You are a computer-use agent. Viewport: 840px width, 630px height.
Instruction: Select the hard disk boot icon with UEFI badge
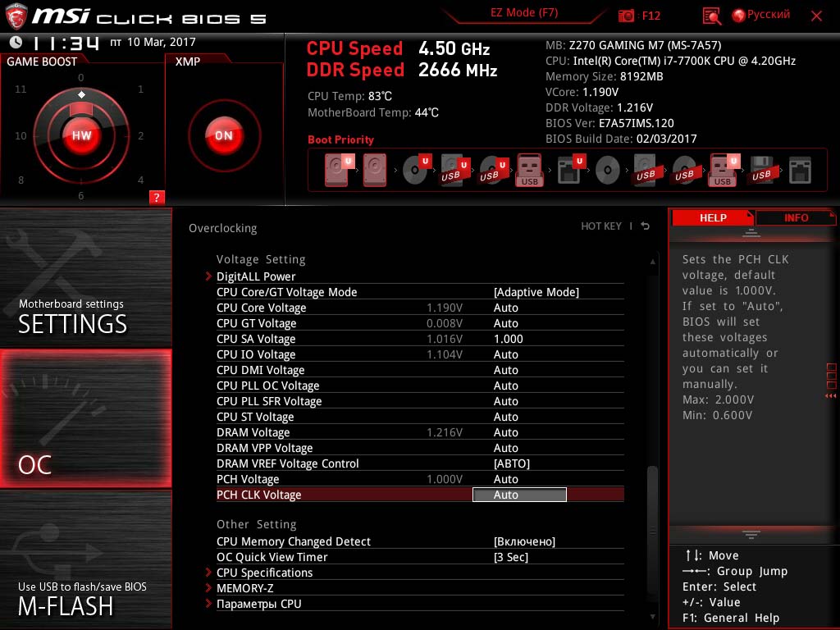pos(339,170)
